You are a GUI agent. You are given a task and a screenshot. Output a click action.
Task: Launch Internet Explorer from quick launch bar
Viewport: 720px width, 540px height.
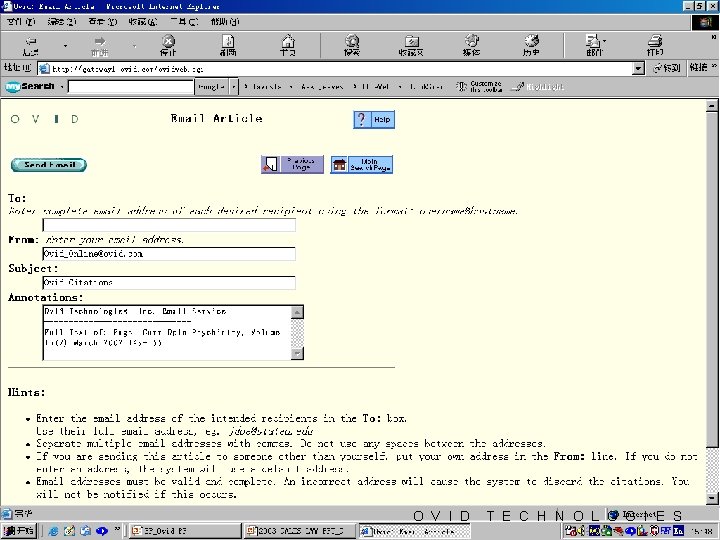(53, 531)
